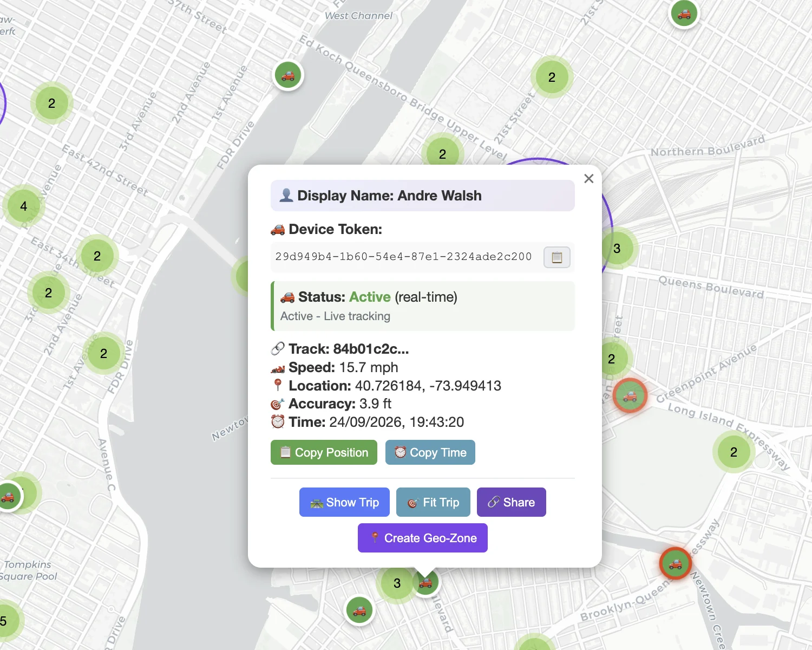Share this device's location
812x650 pixels.
click(512, 502)
